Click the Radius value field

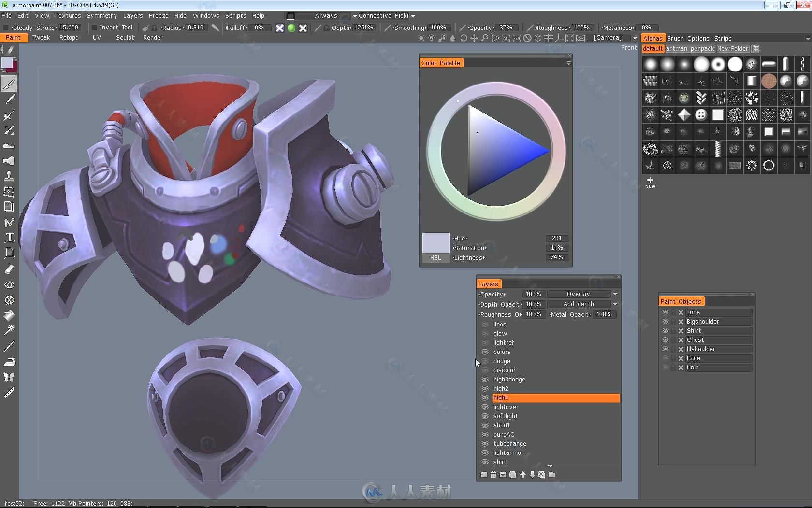(x=195, y=28)
